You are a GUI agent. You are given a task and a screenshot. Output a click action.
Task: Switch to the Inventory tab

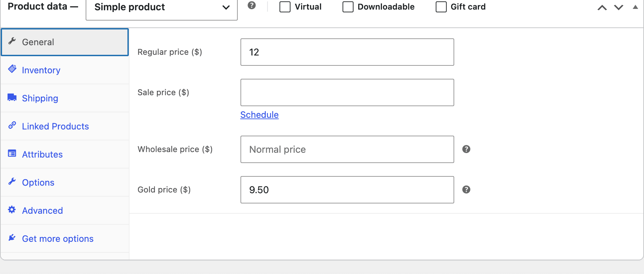coord(65,70)
